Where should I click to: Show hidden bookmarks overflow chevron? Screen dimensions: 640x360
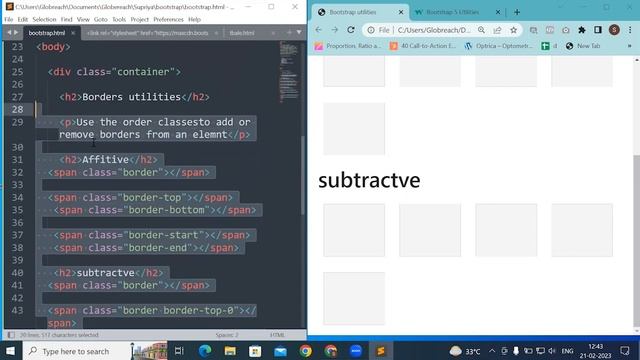click(x=629, y=46)
